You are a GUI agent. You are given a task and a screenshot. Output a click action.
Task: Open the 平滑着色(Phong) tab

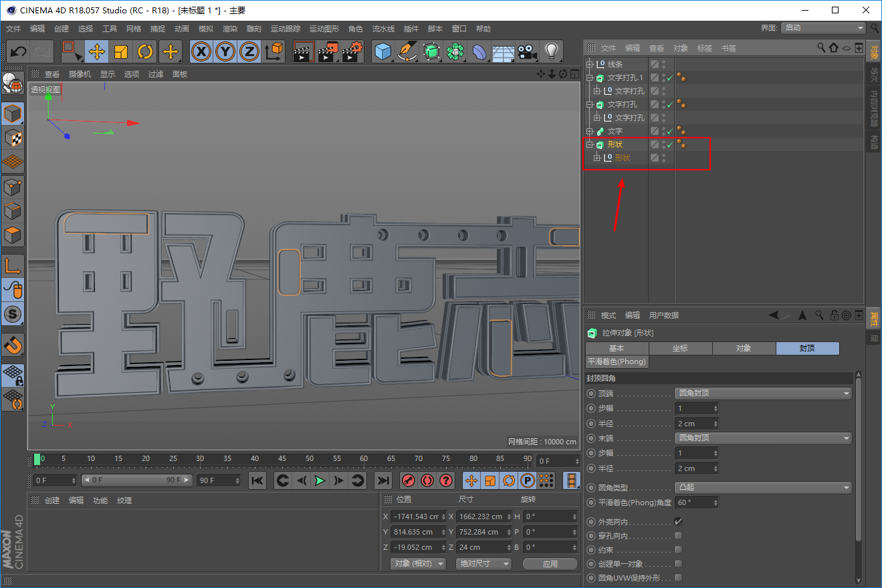click(617, 361)
